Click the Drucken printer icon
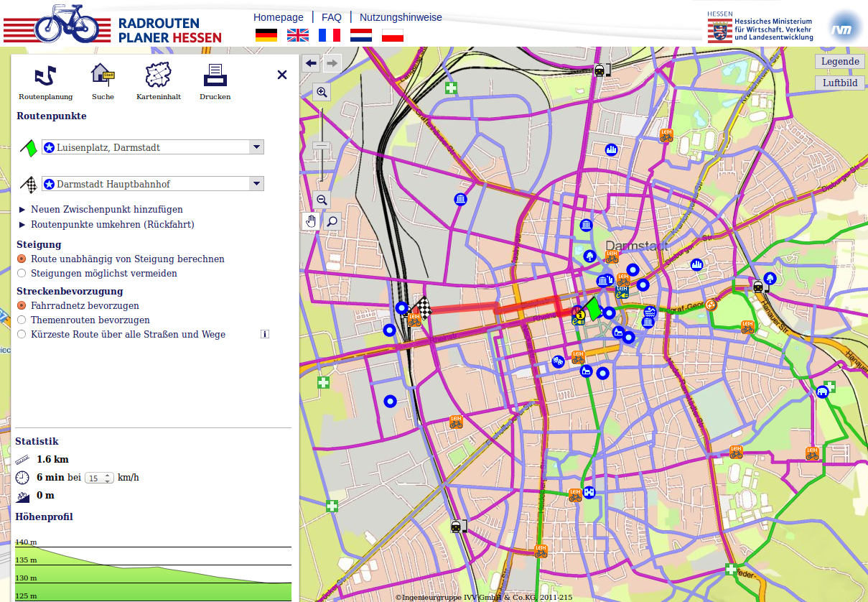Viewport: 868px width, 602px height. [215, 75]
